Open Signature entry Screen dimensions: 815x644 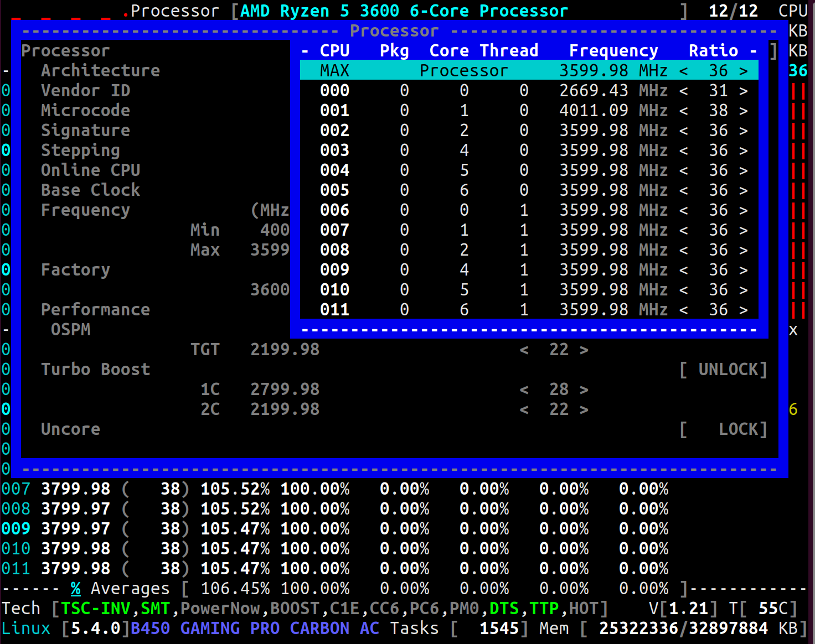[x=85, y=130]
